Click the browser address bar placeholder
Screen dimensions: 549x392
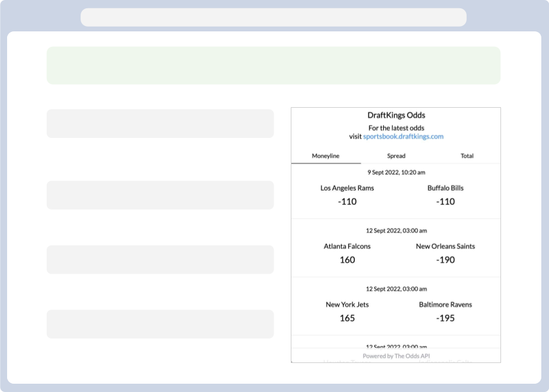(x=274, y=18)
